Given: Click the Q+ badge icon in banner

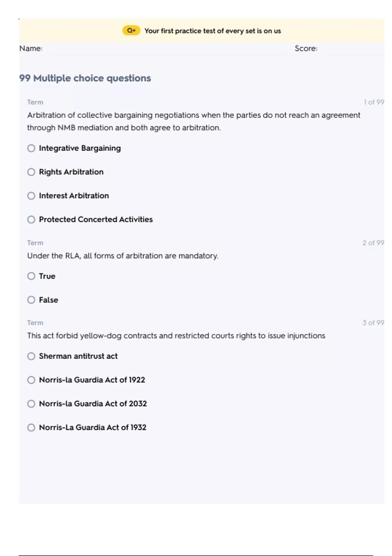Looking at the screenshot, I should (131, 31).
